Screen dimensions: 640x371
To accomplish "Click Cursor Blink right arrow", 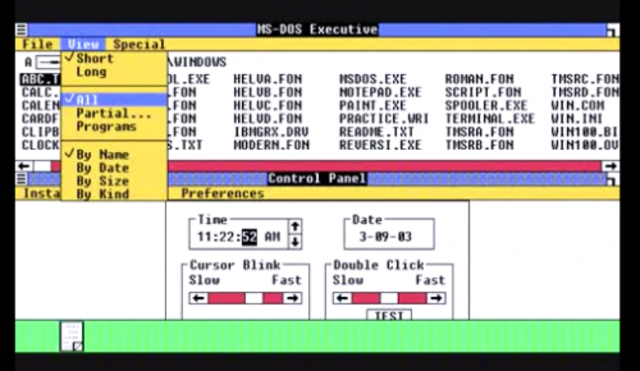I will pyautogui.click(x=292, y=298).
